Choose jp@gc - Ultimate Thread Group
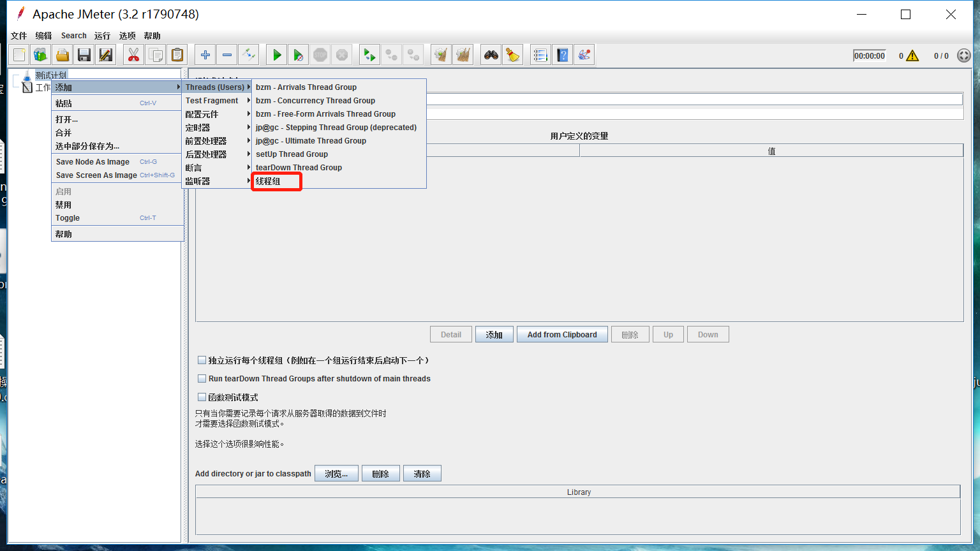 coord(339,141)
